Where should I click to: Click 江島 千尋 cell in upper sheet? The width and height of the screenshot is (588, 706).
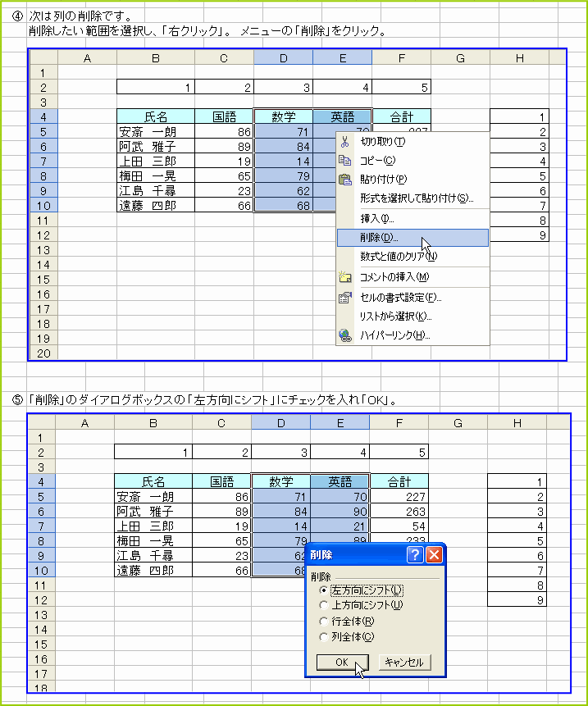coord(156,190)
